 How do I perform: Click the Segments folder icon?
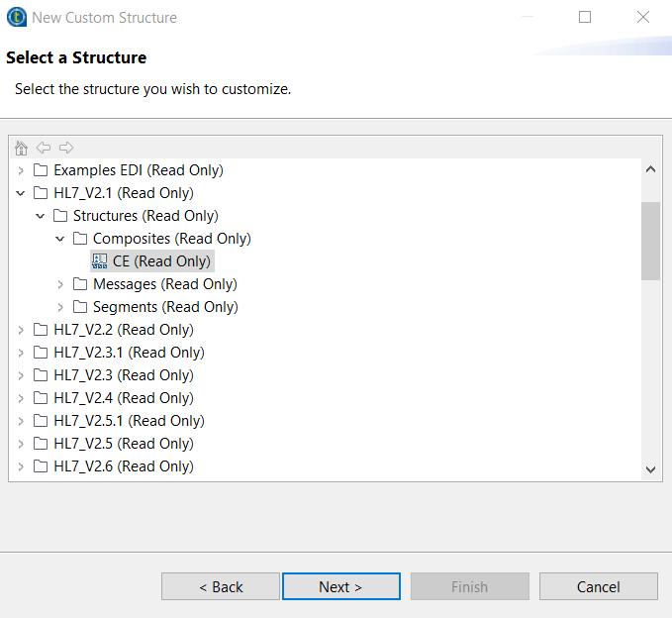[80, 307]
